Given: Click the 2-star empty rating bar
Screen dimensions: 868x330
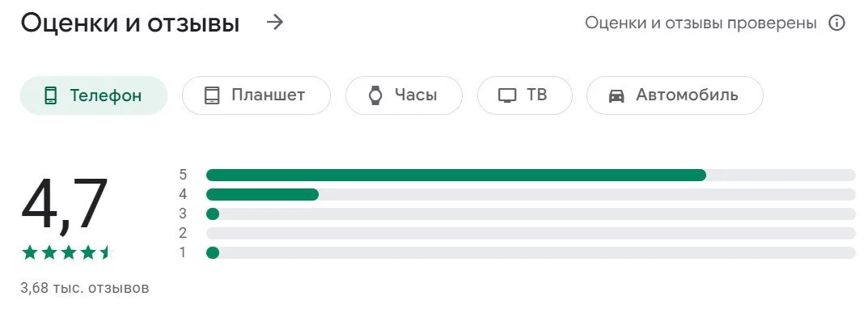Looking at the screenshot, I should pyautogui.click(x=531, y=233).
